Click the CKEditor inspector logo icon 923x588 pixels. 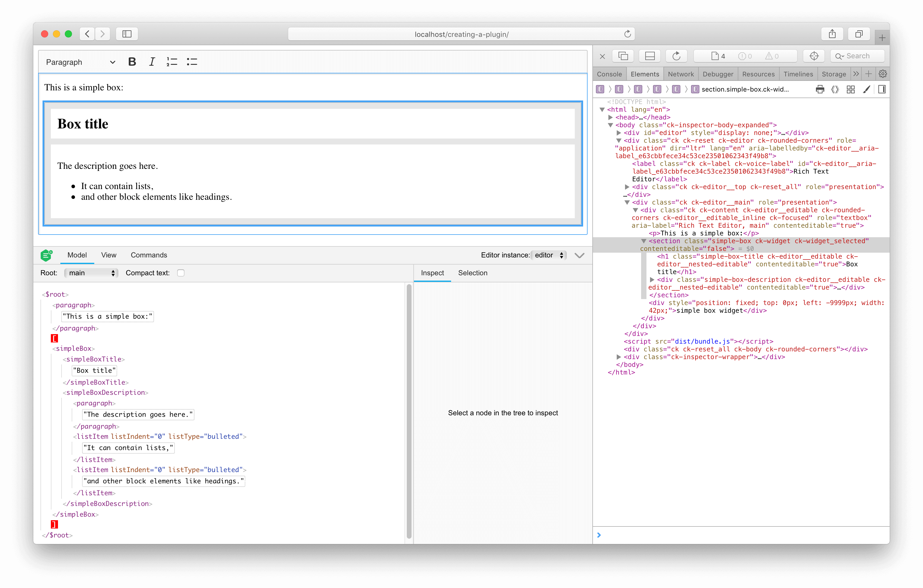click(x=46, y=255)
